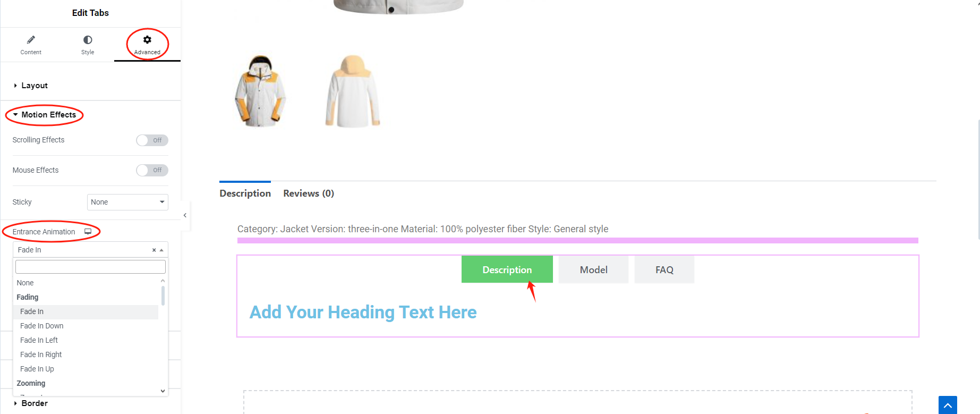Click the Sticky label
Screen dimensions: 980x414
coord(22,202)
